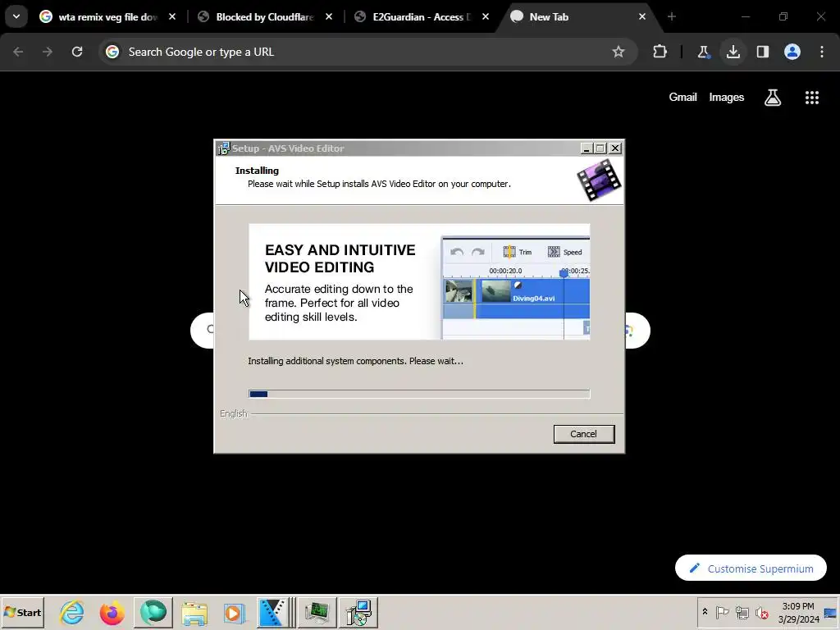
Task: Launch Firefox from the taskbar
Action: pyautogui.click(x=112, y=612)
